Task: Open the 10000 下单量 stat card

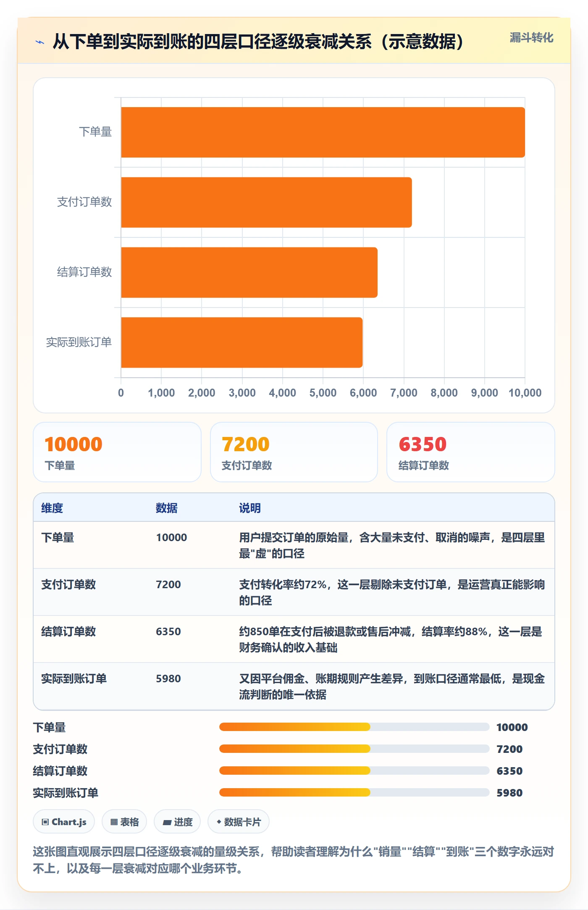Action: (117, 452)
